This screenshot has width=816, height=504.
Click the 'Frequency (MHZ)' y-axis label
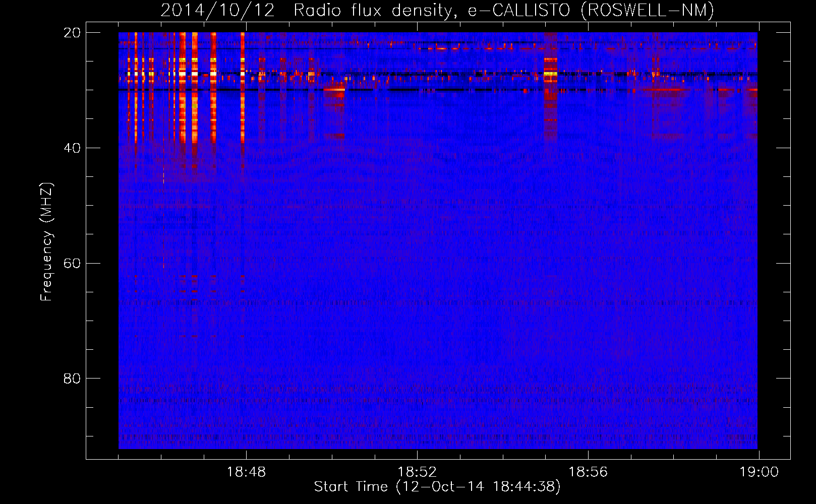[46, 242]
